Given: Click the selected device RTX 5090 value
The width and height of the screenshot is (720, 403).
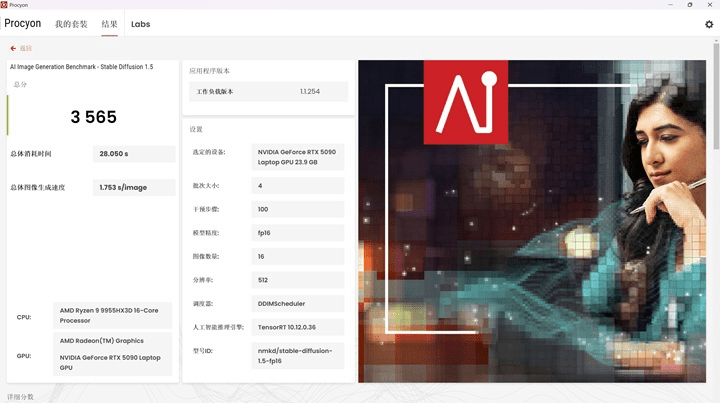Looking at the screenshot, I should click(298, 157).
